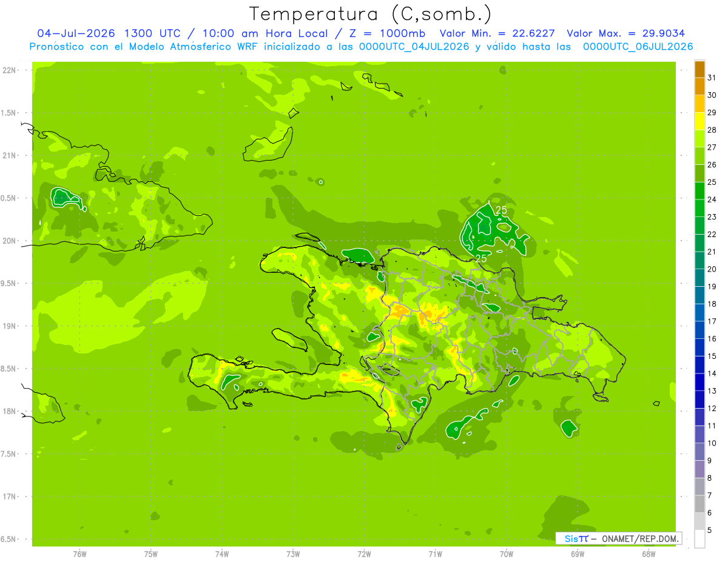Click the 25 degree green legend swatch

[699, 173]
